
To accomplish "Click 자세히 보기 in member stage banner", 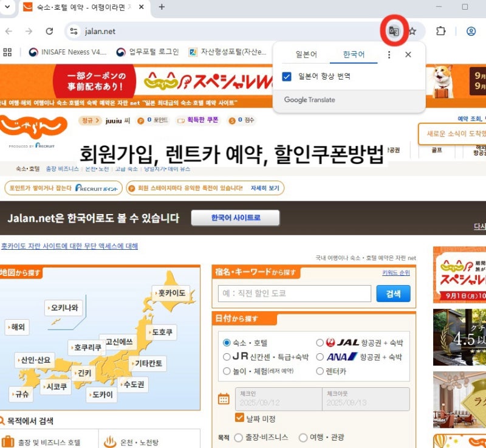I will [x=265, y=188].
